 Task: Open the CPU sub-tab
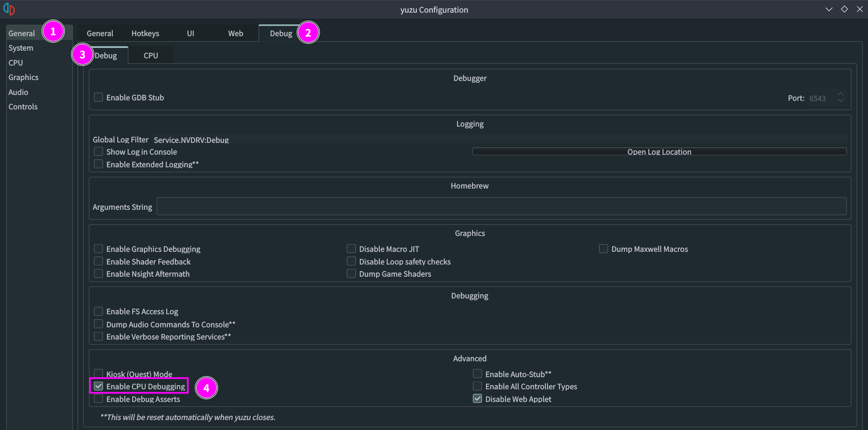151,56
